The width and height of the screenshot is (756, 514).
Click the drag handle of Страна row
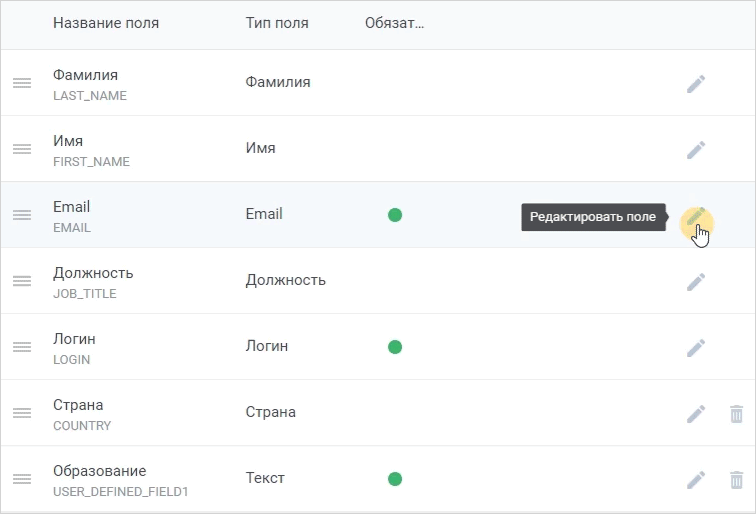click(x=22, y=413)
